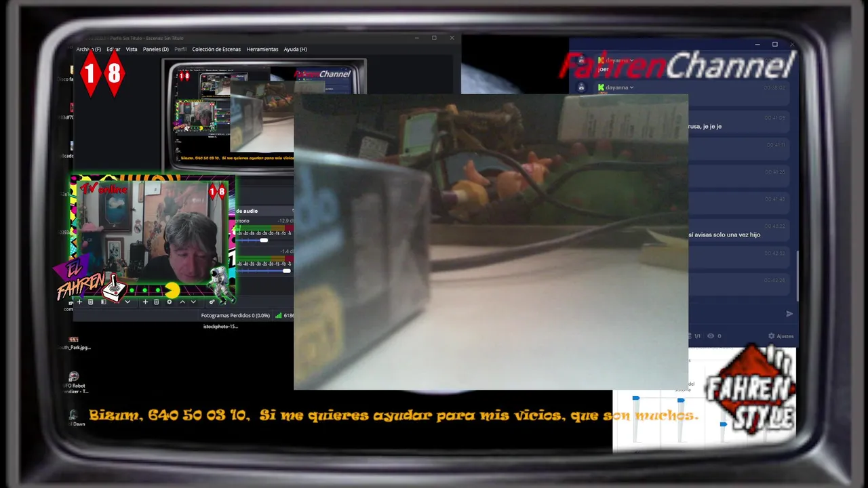Expand the dayanna dropdown at 00:38:02
Viewport: 868px width, 488px height.
click(x=631, y=87)
